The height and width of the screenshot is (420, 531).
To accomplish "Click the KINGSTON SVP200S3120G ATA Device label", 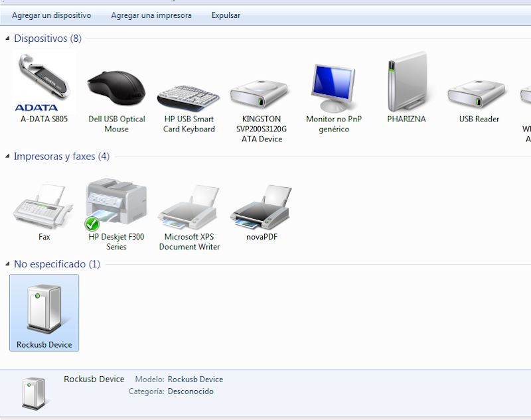I will pyautogui.click(x=262, y=129).
